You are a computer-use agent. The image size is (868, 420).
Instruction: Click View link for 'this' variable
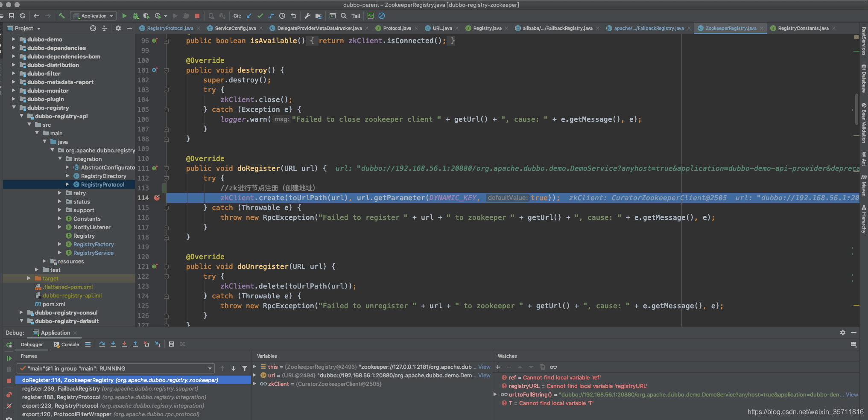click(x=484, y=367)
